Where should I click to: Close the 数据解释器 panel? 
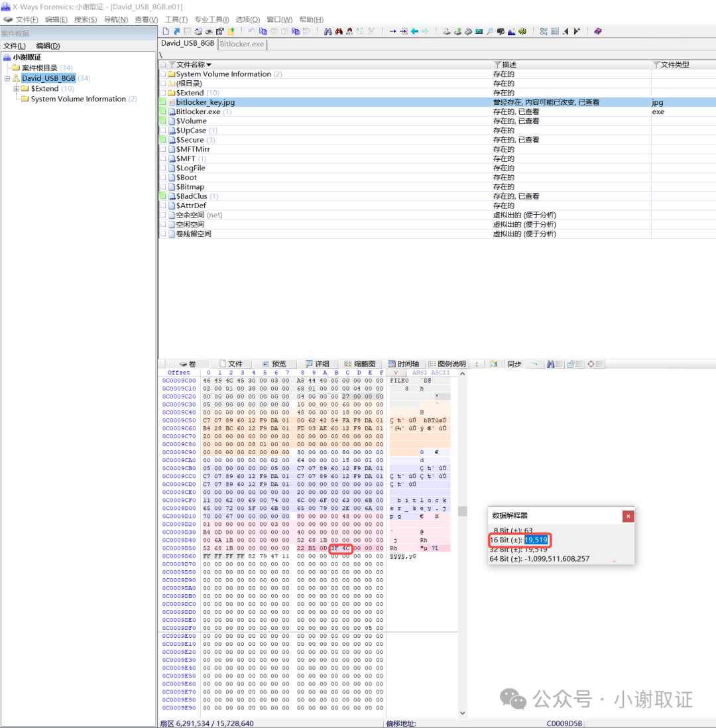click(628, 516)
